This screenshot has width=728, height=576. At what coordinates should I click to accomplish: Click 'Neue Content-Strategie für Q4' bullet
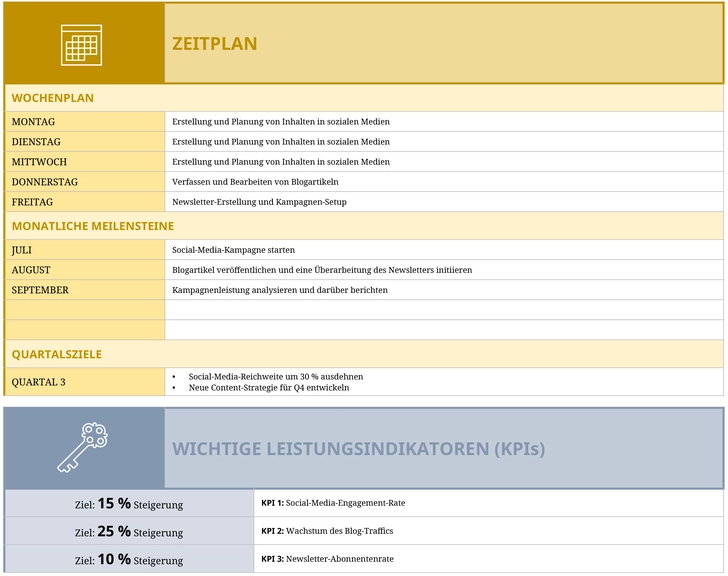tap(269, 388)
